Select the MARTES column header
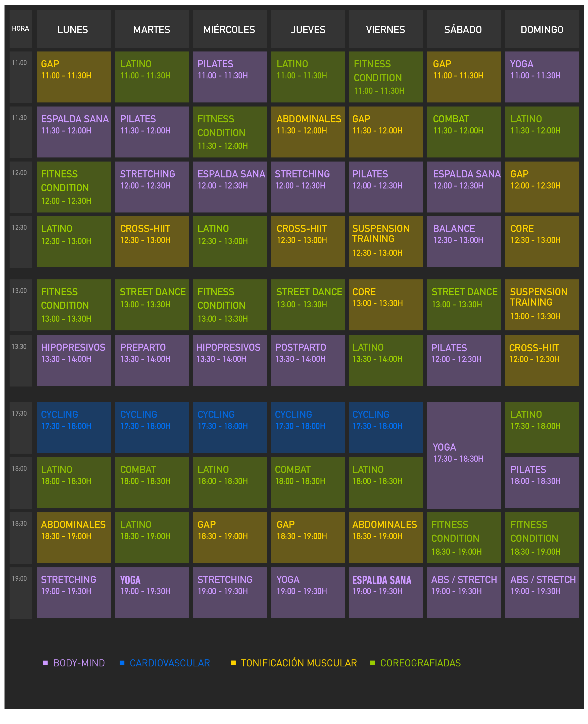 (x=152, y=29)
